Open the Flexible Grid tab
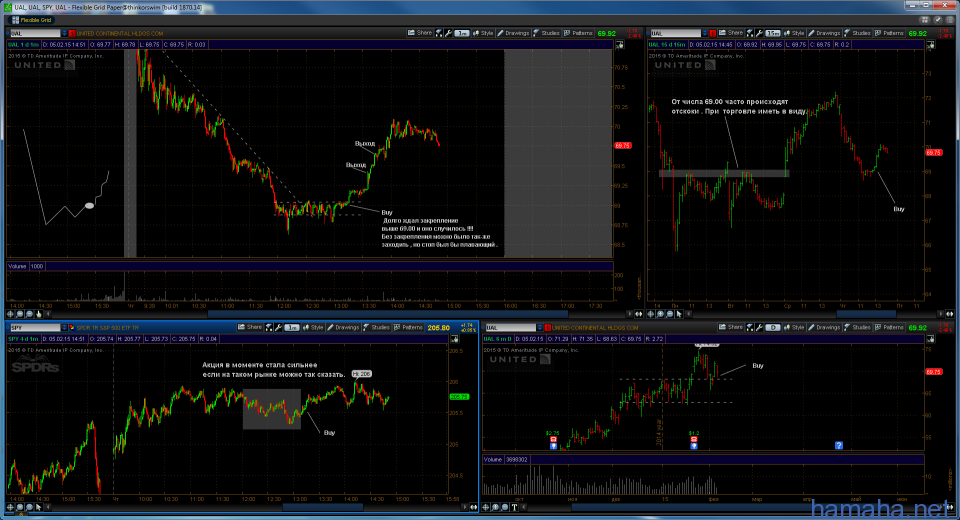960x520 pixels. tap(32, 20)
